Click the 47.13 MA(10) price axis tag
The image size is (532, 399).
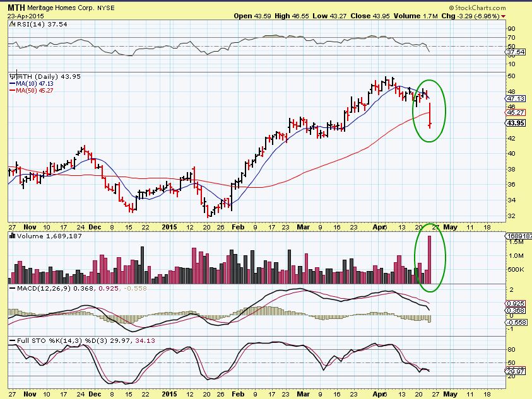coord(516,99)
